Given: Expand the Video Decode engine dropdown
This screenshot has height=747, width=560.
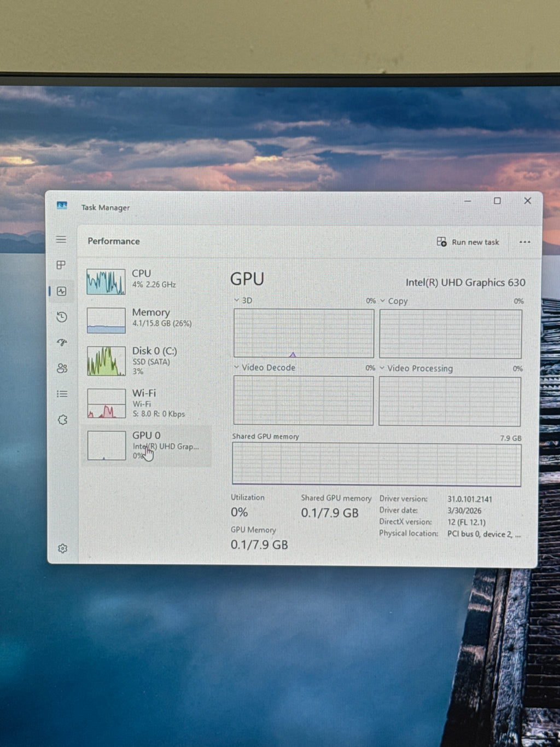Looking at the screenshot, I should point(265,368).
